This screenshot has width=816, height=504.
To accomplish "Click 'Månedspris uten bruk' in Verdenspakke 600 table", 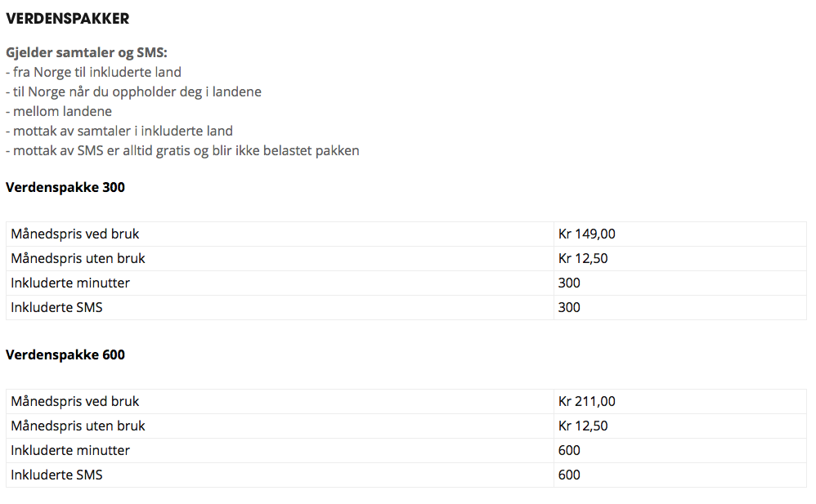I will [78, 426].
